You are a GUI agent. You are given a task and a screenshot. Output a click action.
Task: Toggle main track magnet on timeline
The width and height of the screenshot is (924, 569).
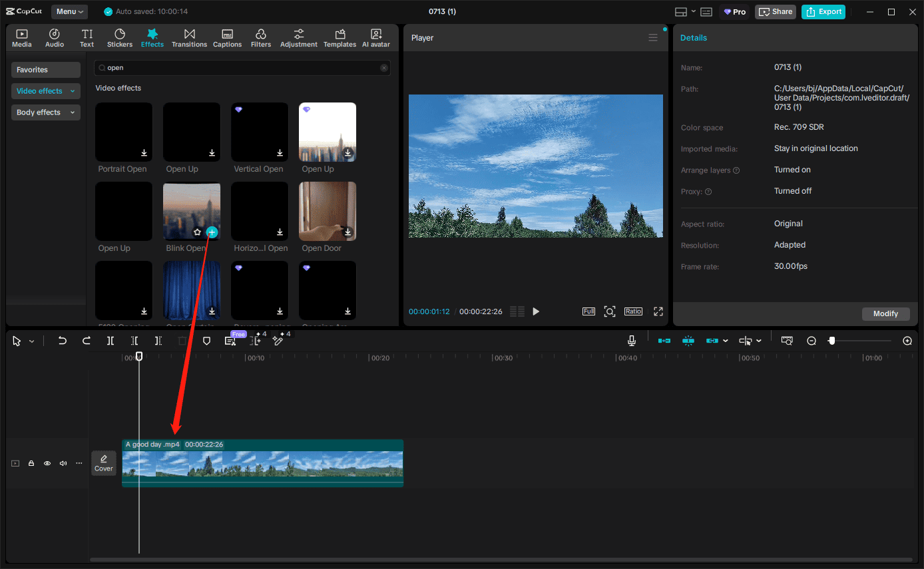click(664, 341)
